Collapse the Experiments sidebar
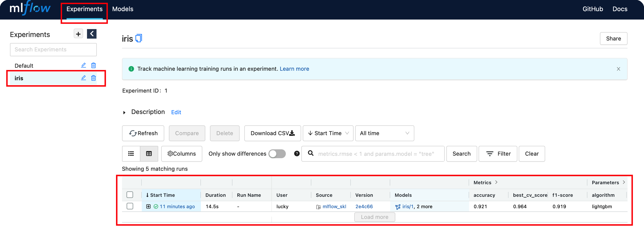This screenshot has width=644, height=234. (x=91, y=33)
